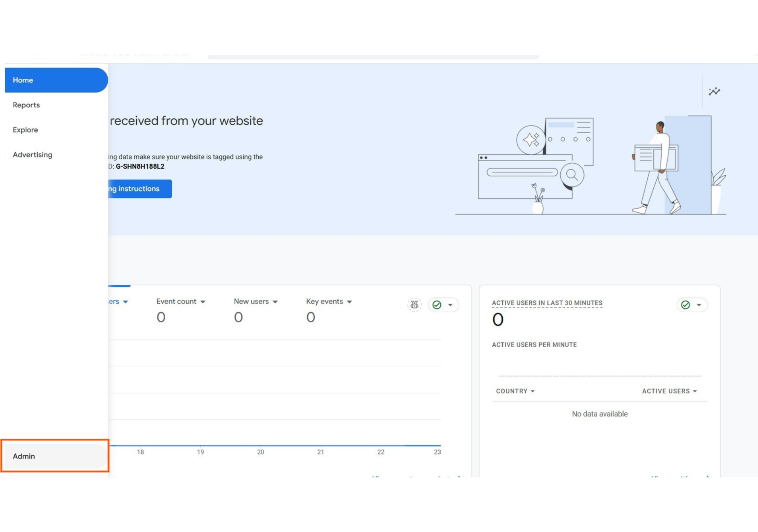
Task: Click the Active Users in Last 30 Minutes heading
Action: [547, 303]
